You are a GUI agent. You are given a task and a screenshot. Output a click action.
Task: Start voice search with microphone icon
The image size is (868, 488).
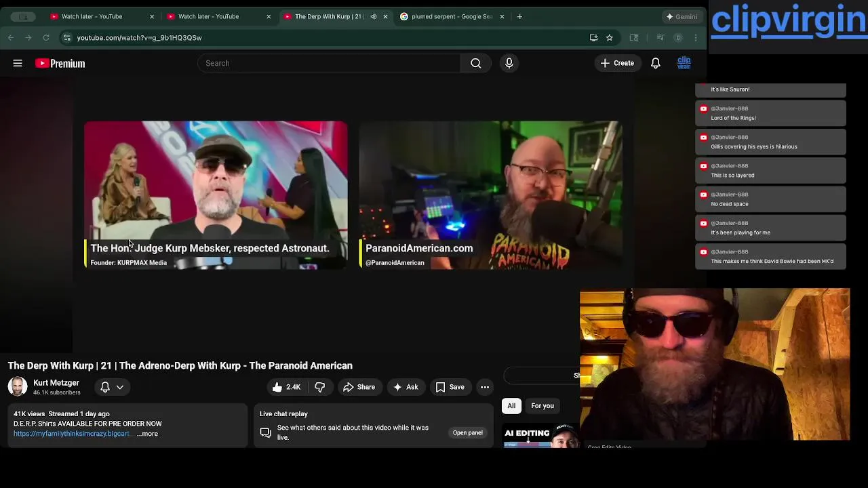click(509, 63)
